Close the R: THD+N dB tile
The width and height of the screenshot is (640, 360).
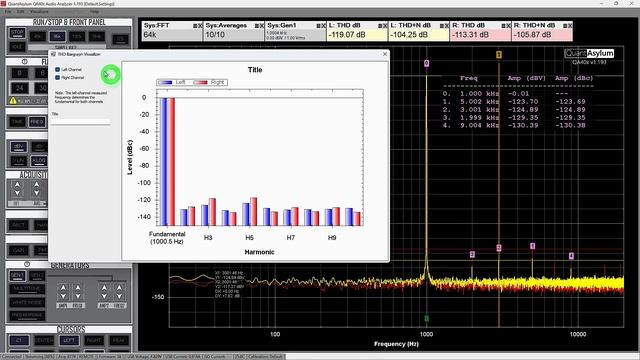tap(569, 26)
